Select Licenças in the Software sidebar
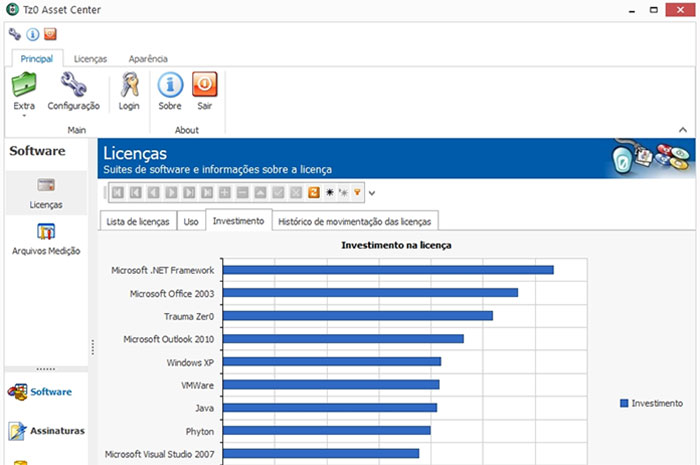The width and height of the screenshot is (700, 465). 46,193
